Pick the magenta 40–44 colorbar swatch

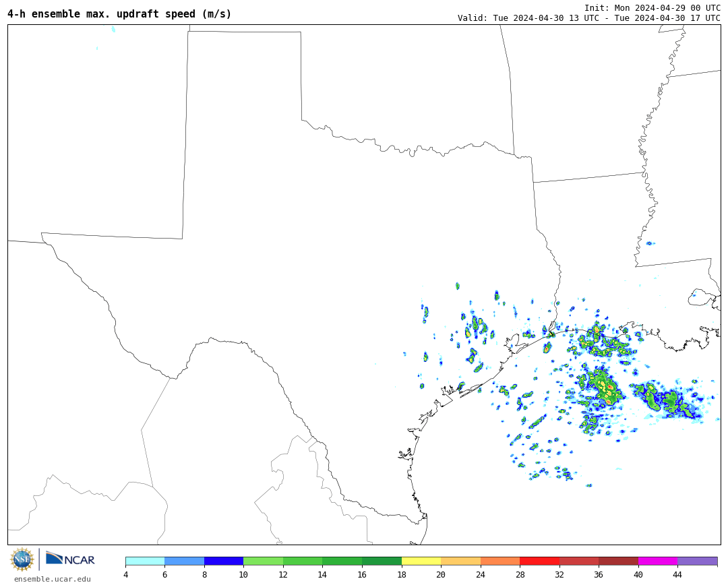tap(658, 561)
